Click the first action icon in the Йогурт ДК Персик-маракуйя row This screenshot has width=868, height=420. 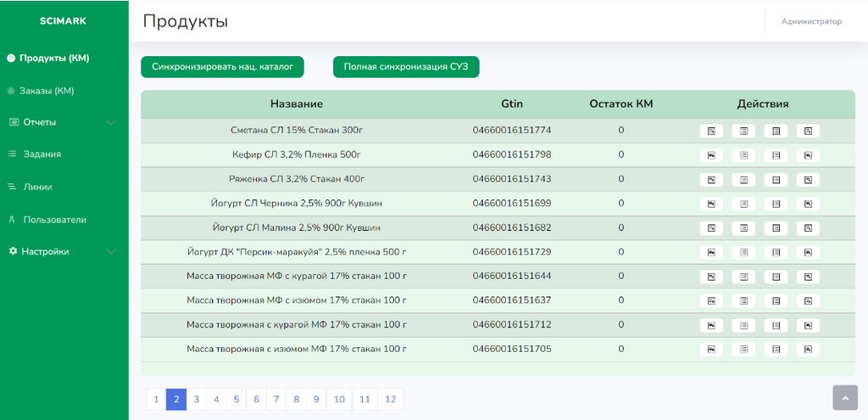tap(711, 253)
